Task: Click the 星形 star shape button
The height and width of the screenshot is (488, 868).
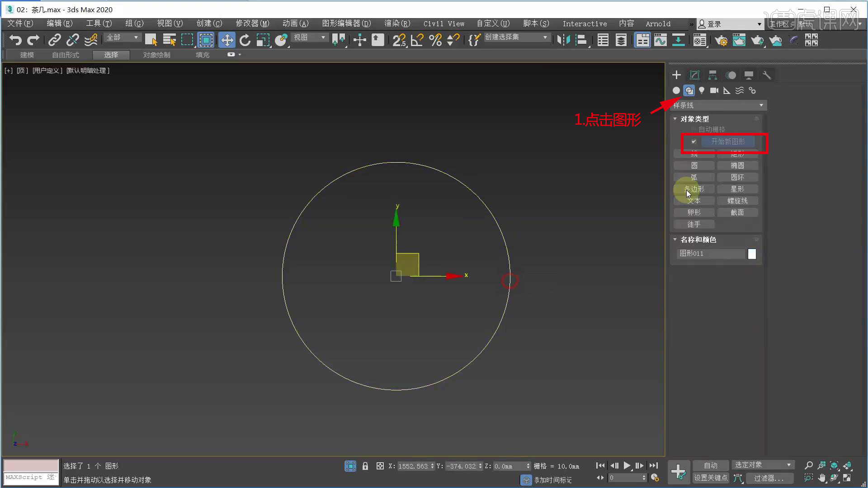Action: tap(737, 189)
